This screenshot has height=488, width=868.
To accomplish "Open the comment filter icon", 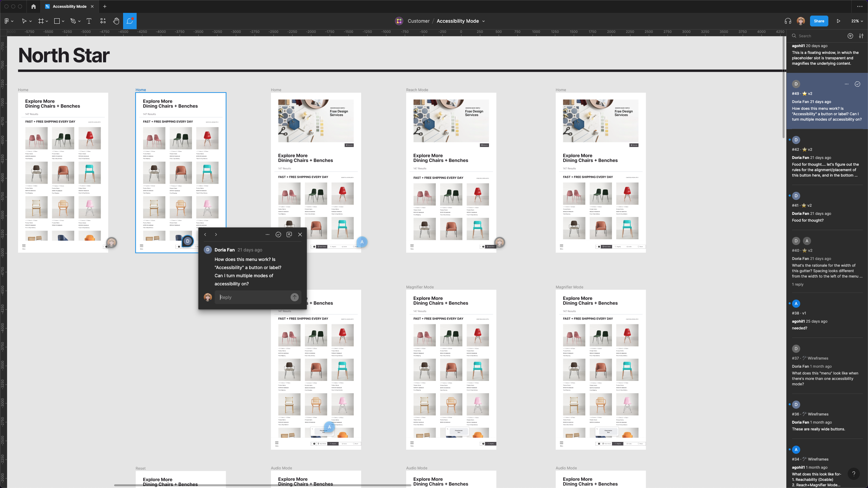I will tap(850, 36).
